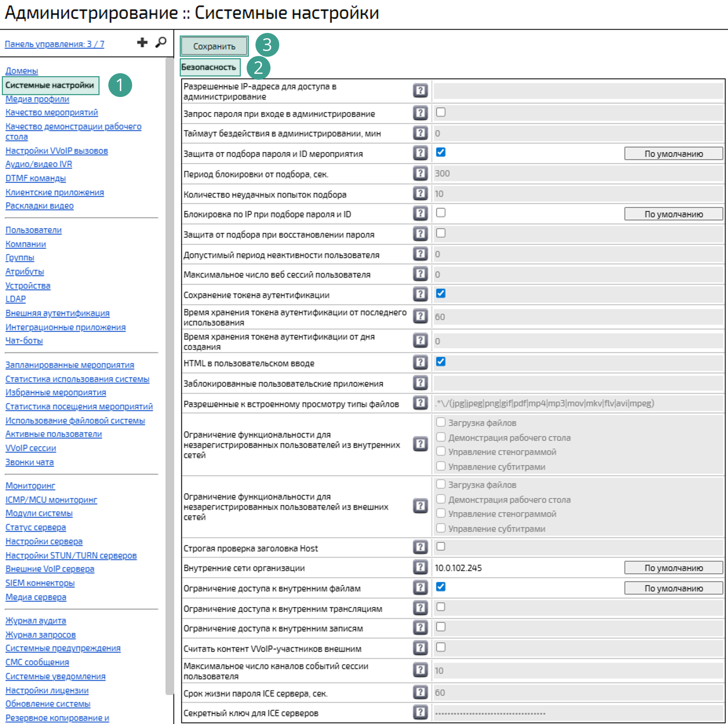This screenshot has width=728, height=724.
Task: Open help for HTML in user input
Action: click(x=420, y=363)
